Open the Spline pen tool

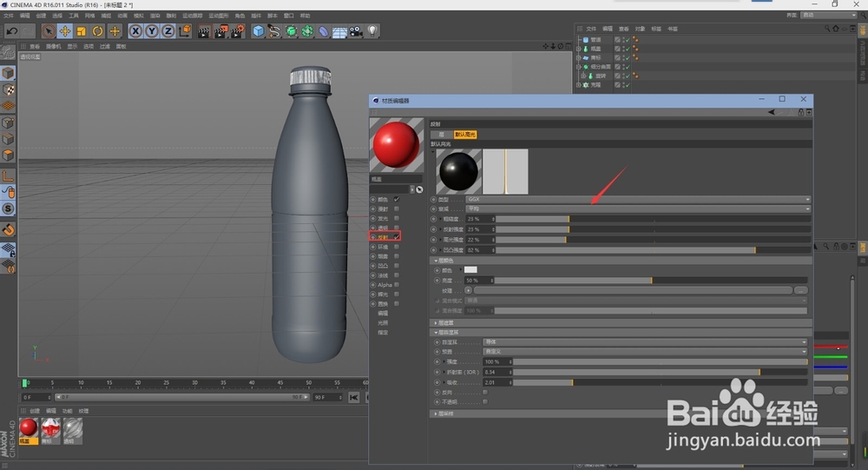pyautogui.click(x=274, y=31)
